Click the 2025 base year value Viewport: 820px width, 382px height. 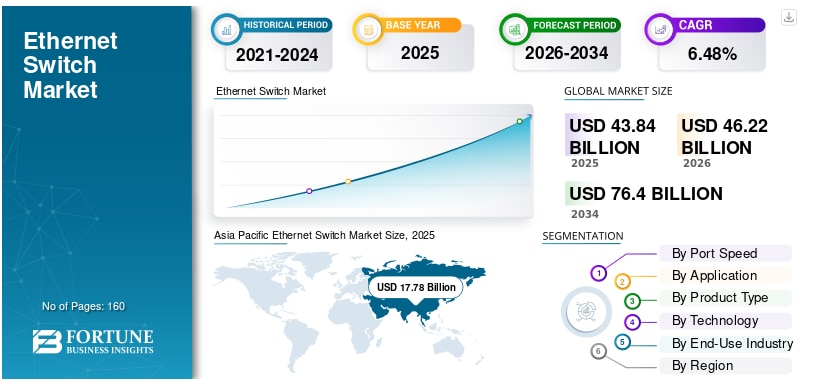pos(420,53)
